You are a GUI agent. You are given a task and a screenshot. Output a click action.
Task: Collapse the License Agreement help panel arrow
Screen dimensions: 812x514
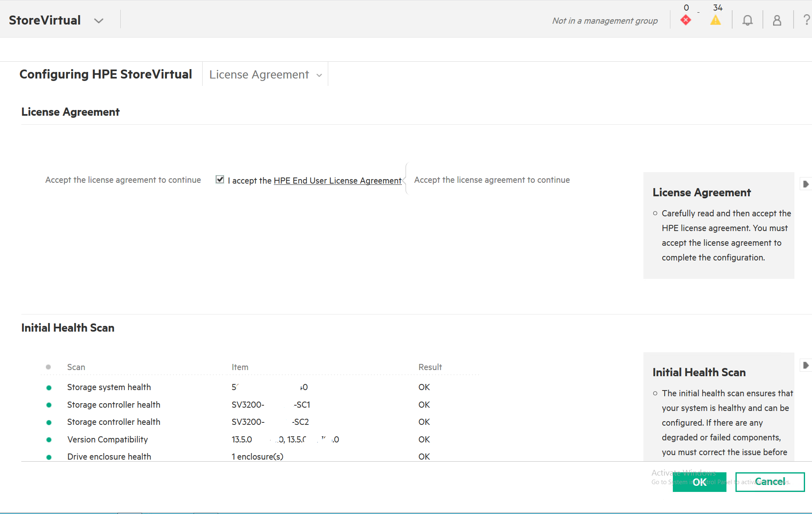coord(805,184)
